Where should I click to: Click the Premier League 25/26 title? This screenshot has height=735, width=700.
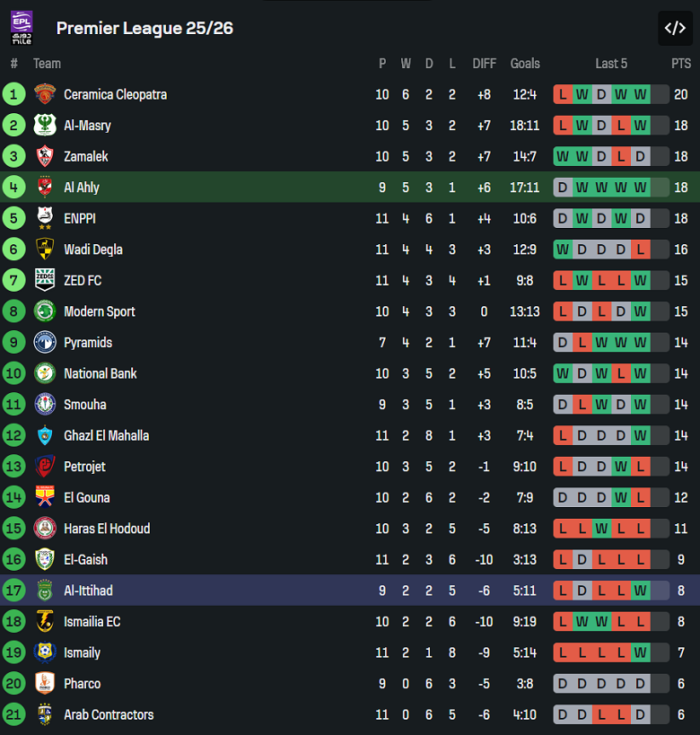click(x=144, y=28)
